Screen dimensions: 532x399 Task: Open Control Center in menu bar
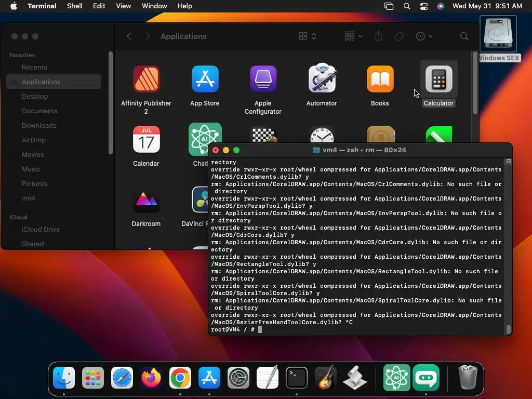(424, 6)
